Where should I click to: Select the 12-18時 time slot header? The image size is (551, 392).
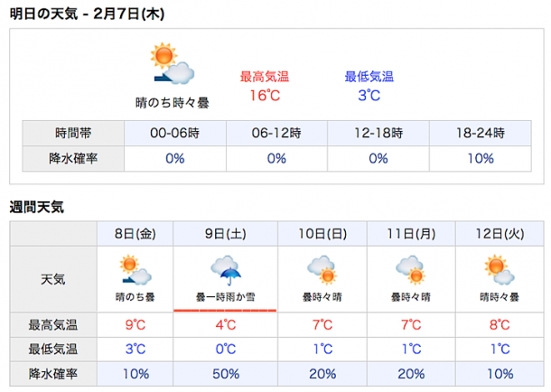[x=378, y=133]
